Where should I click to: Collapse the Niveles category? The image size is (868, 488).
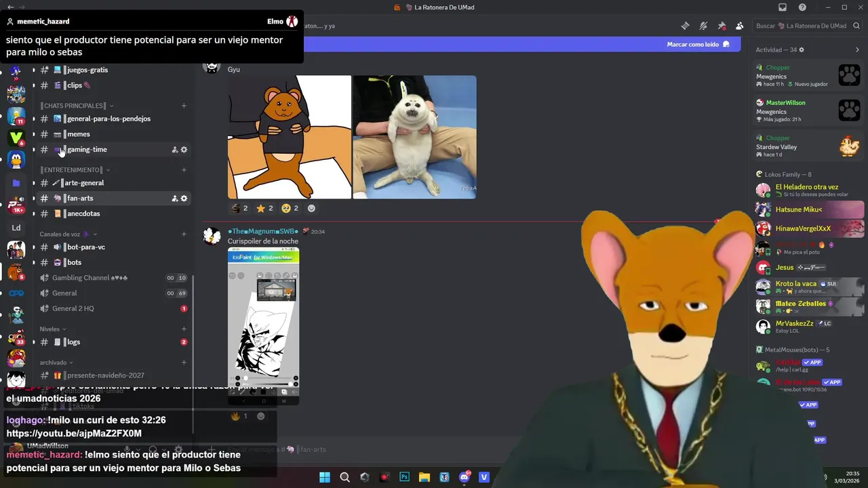[x=53, y=329]
